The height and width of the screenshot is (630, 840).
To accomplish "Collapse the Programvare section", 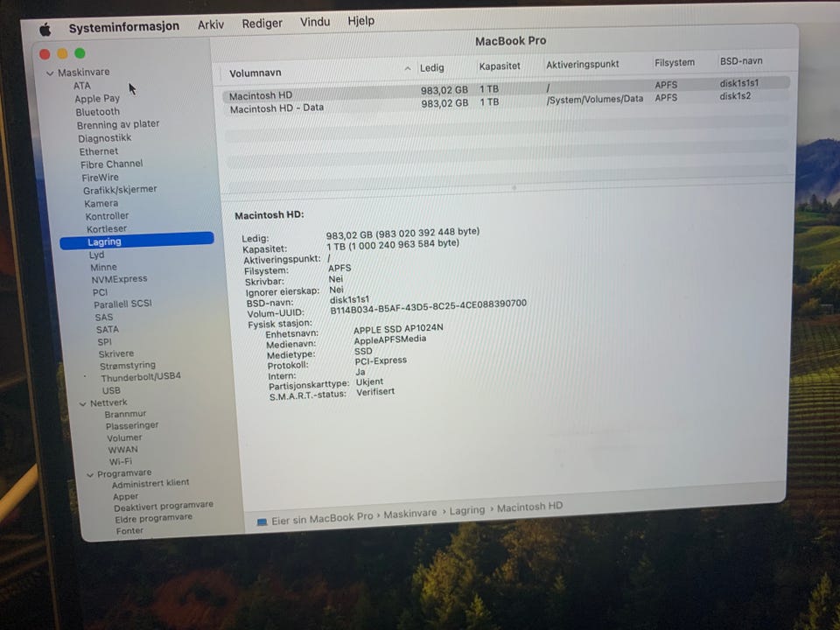I will (x=90, y=474).
